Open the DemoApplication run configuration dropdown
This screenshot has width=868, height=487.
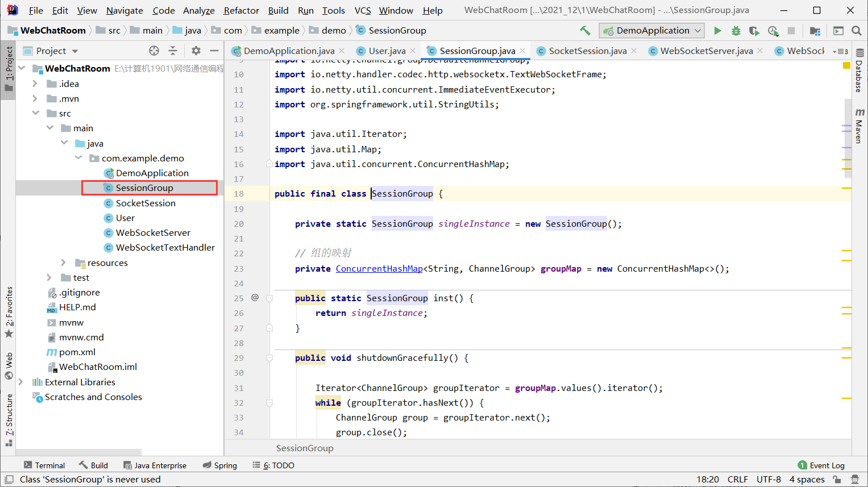point(651,30)
